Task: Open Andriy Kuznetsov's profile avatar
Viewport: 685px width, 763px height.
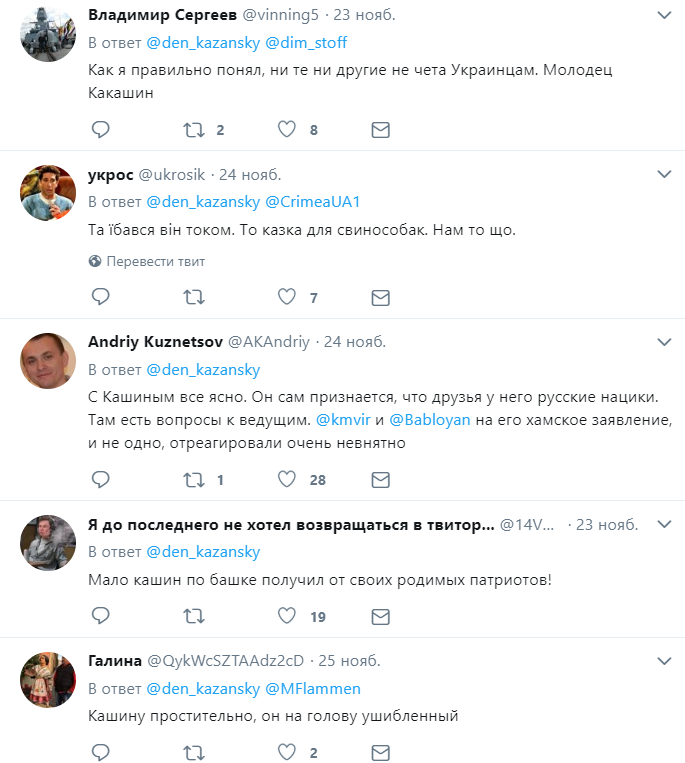Action: [48, 360]
